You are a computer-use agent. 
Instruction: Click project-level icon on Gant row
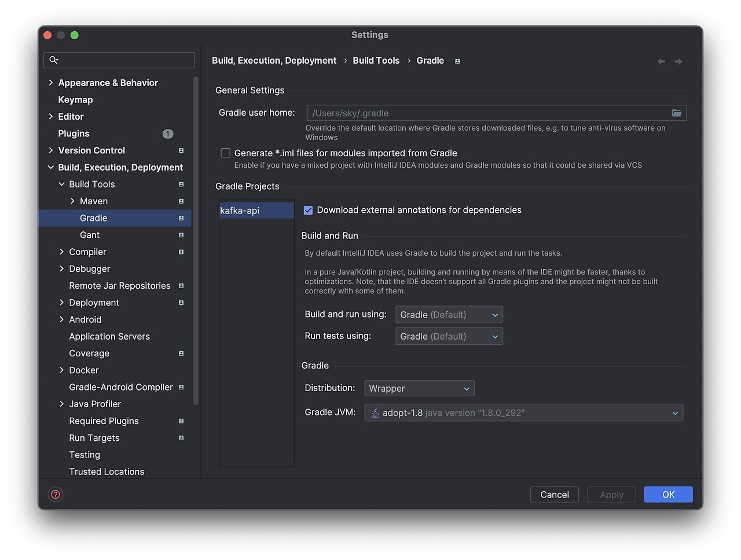181,235
